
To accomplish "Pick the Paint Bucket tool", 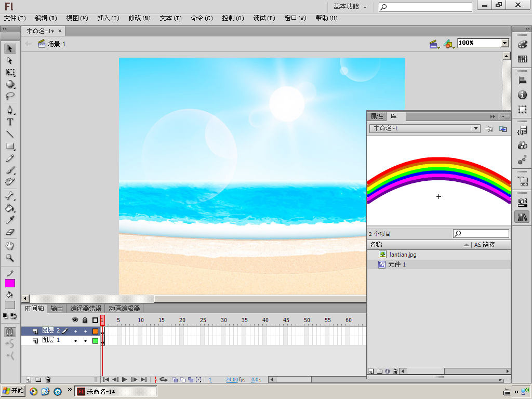I will click(x=10, y=208).
